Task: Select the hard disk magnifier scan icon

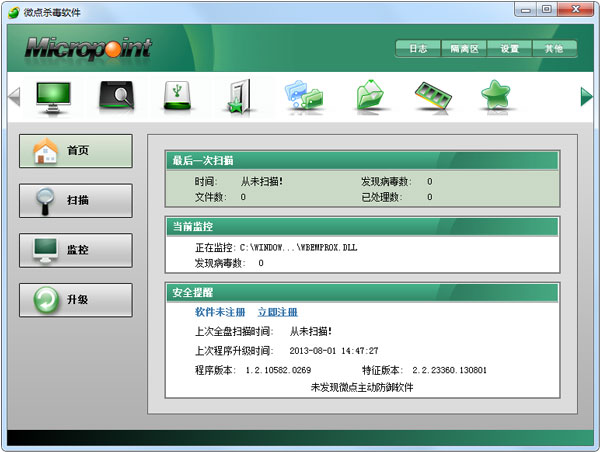Action: (x=117, y=96)
